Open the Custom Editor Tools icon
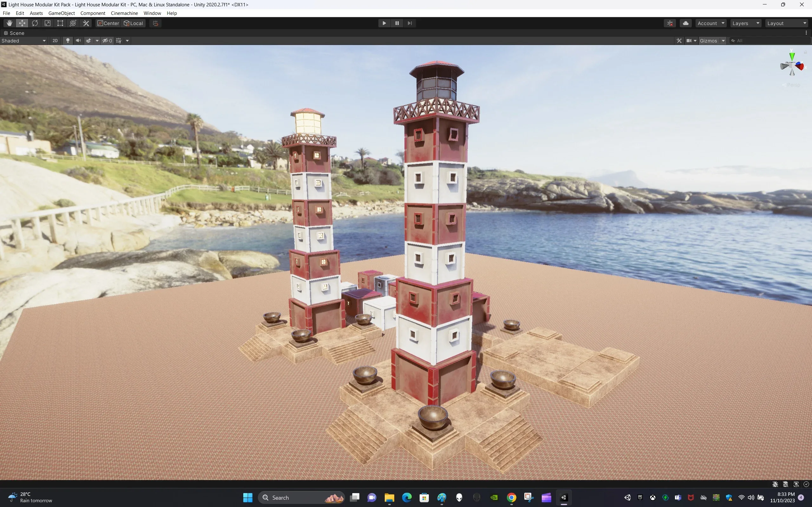812x507 pixels. point(86,23)
